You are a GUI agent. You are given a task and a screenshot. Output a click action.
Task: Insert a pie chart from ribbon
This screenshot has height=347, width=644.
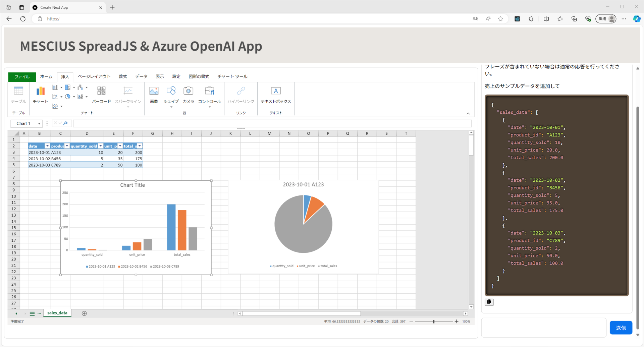click(68, 97)
